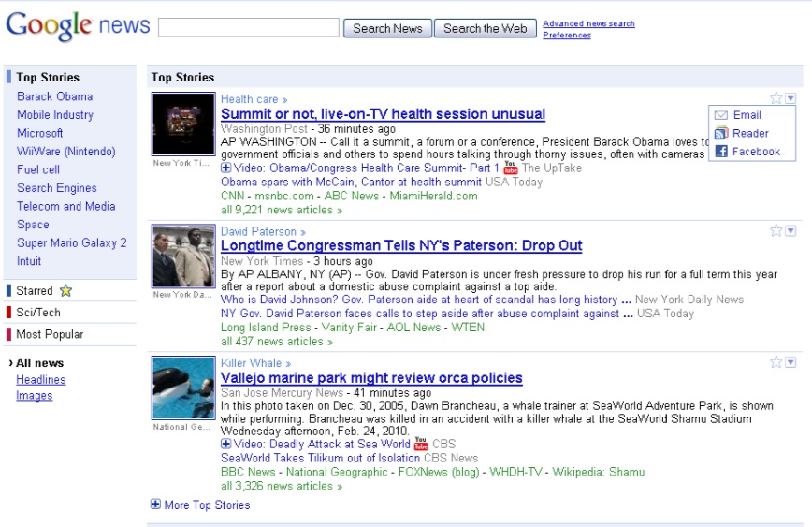812x527 pixels.
Task: Open Obama spars with McCain article
Action: coord(351,182)
